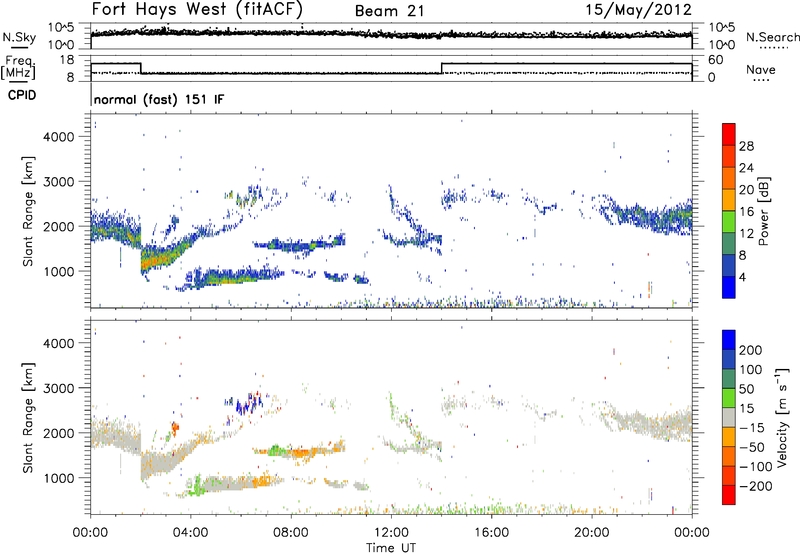Click the '18' frequency axis value

point(67,60)
